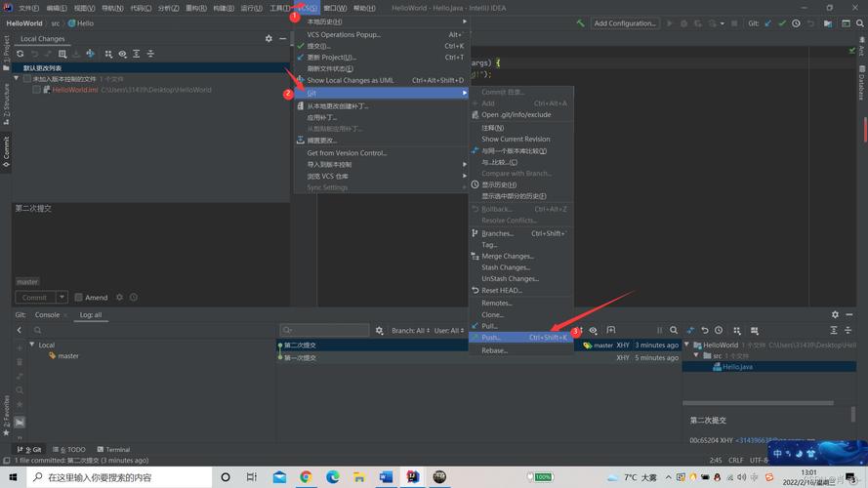
Task: Collapse the unversioned files tree node
Action: (x=17, y=78)
